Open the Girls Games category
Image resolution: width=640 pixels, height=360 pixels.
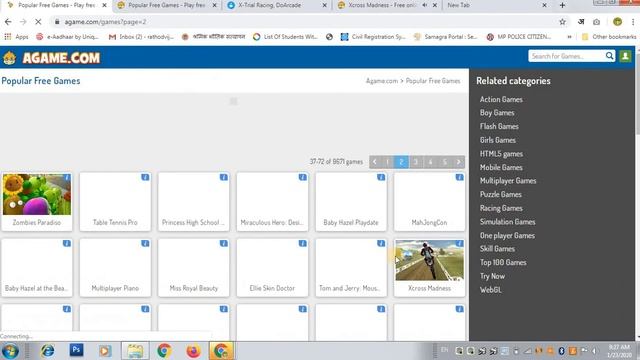point(498,140)
